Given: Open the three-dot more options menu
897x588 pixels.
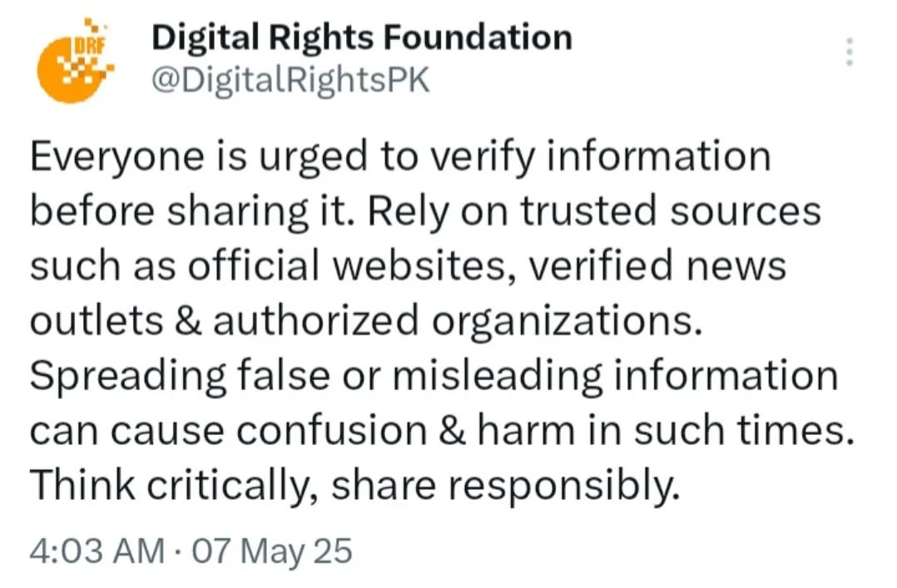Looking at the screenshot, I should pos(850,52).
